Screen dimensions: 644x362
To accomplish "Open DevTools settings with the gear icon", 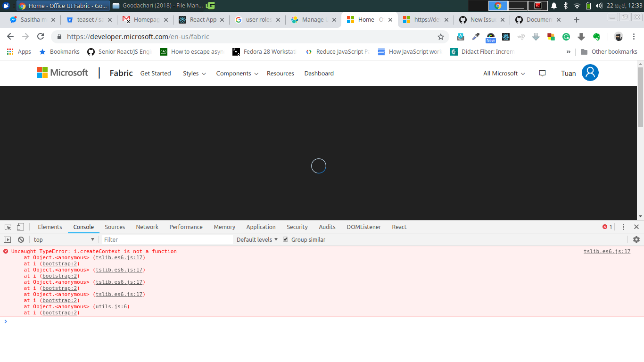I will 636,239.
